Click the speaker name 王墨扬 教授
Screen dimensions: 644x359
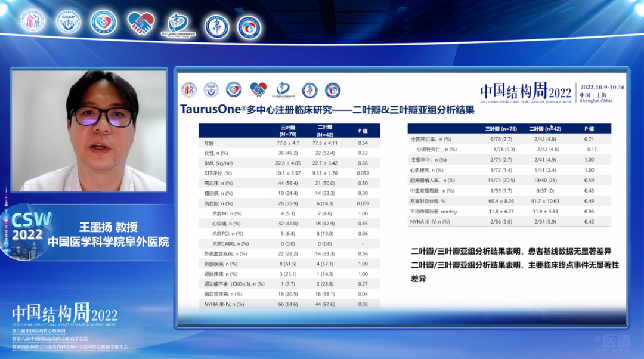point(109,228)
